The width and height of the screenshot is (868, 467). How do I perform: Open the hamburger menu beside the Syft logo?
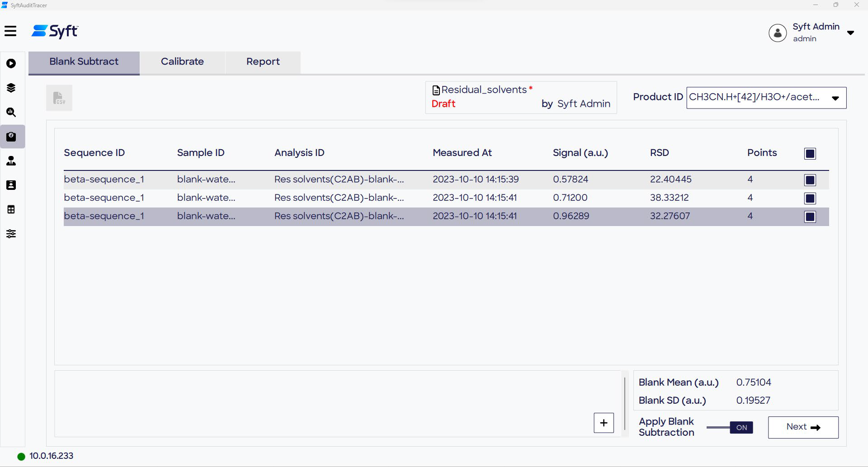point(11,31)
